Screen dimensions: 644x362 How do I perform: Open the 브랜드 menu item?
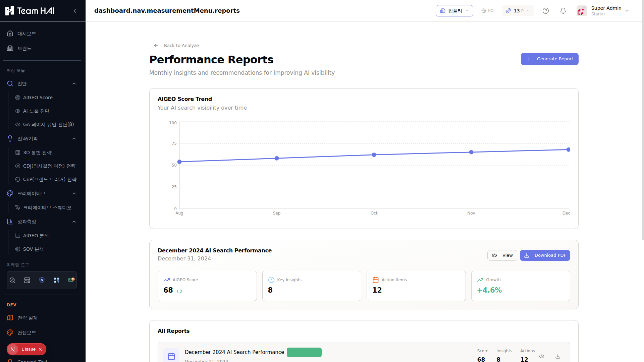point(42,48)
